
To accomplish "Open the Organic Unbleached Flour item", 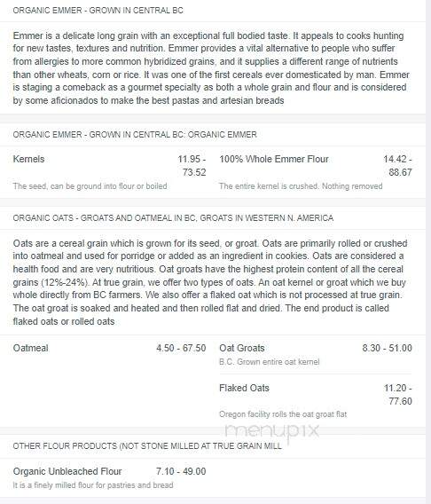I will [67, 471].
